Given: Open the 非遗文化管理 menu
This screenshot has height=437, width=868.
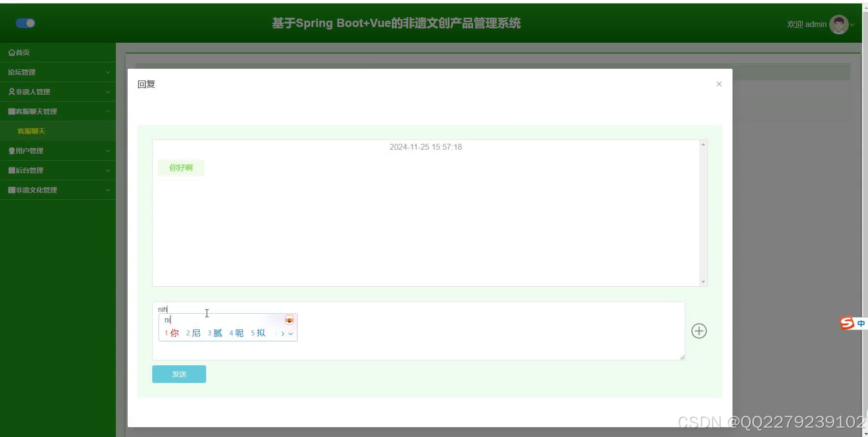Looking at the screenshot, I should 58,190.
